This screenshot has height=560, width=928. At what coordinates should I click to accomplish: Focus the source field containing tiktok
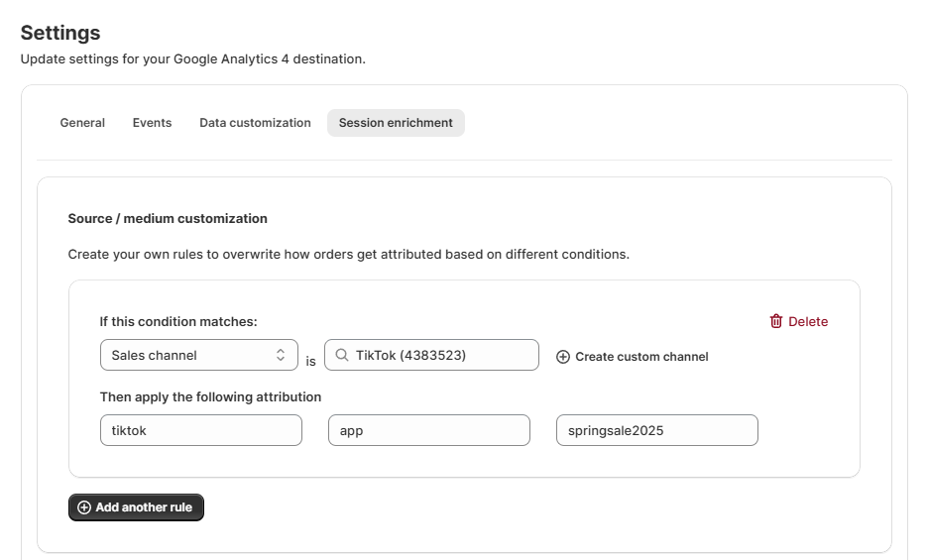click(x=201, y=430)
